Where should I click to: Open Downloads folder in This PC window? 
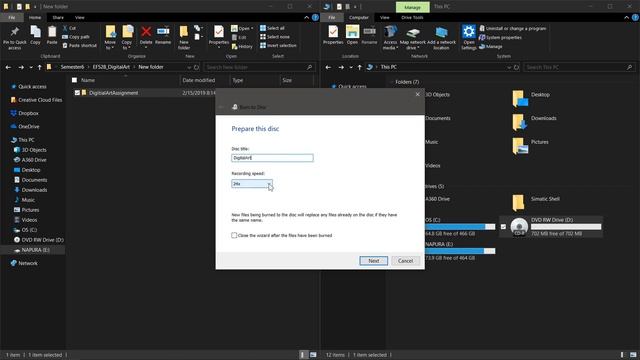click(x=535, y=121)
